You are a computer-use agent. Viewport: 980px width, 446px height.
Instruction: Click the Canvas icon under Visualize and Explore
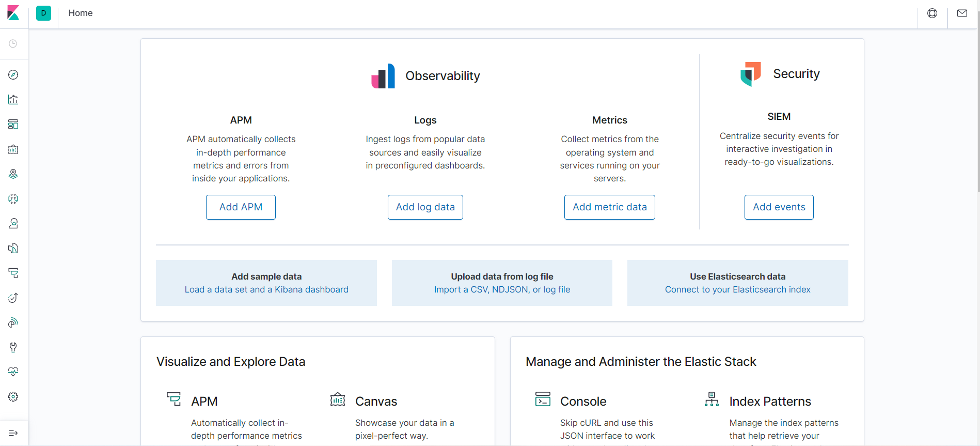point(338,399)
